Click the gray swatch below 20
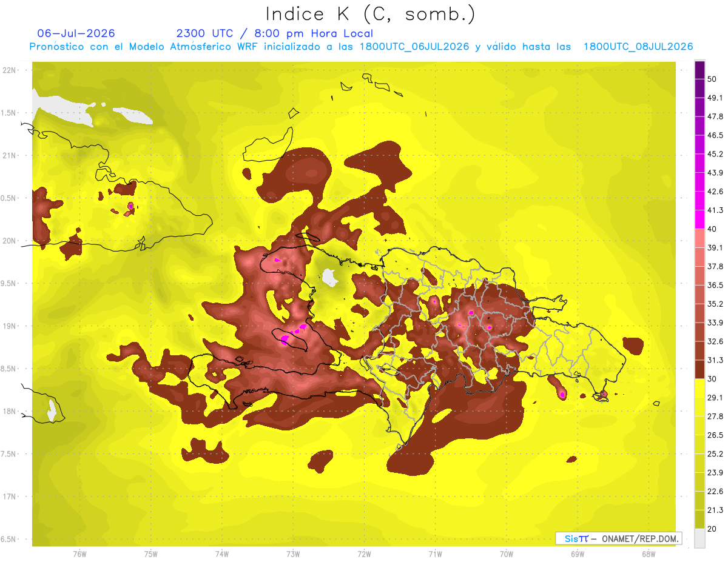Screen dimensions: 728x562 tap(699, 538)
